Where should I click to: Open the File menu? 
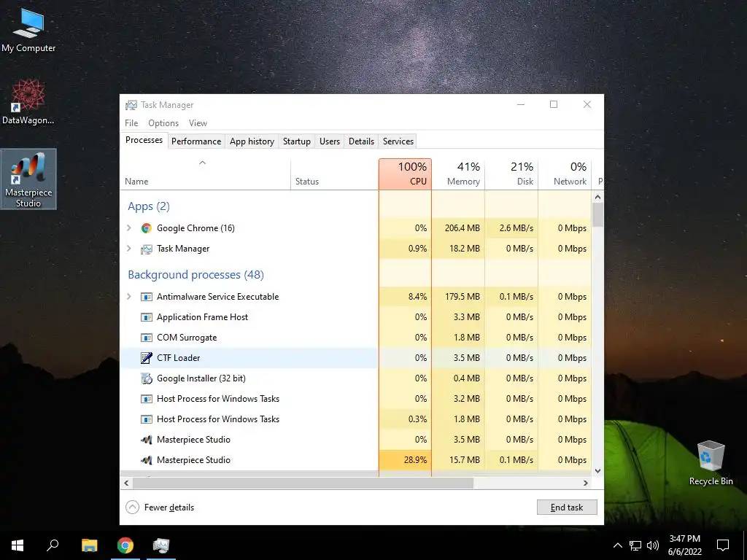(131, 122)
